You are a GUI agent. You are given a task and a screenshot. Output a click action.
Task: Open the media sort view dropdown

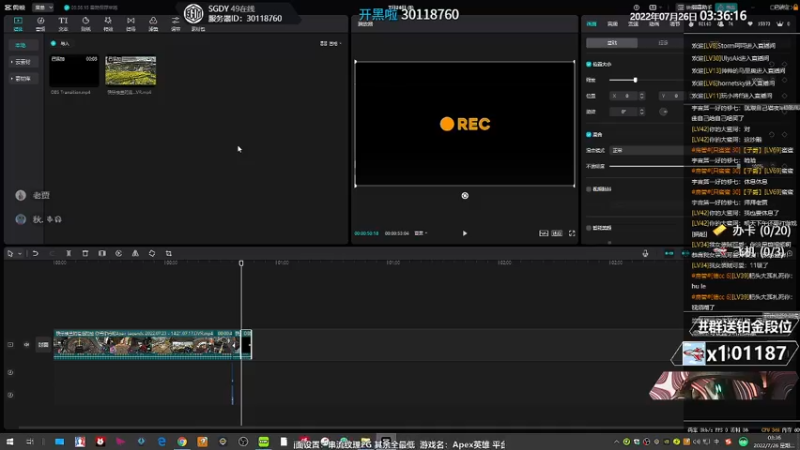(x=331, y=43)
